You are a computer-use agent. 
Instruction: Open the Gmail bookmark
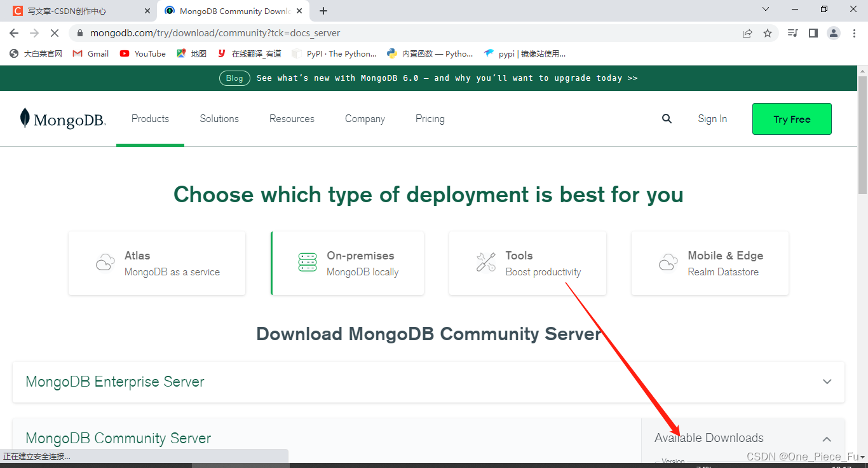pos(91,54)
